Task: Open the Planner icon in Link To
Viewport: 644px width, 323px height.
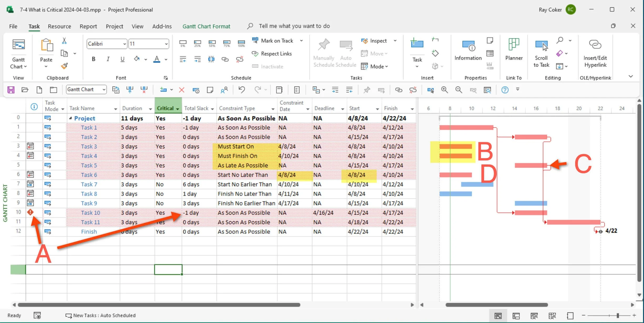Action: (514, 45)
